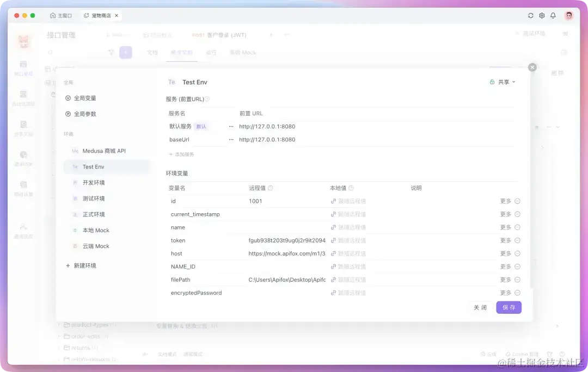Select Test Env environment
Screen dimensions: 588x372
point(107,167)
